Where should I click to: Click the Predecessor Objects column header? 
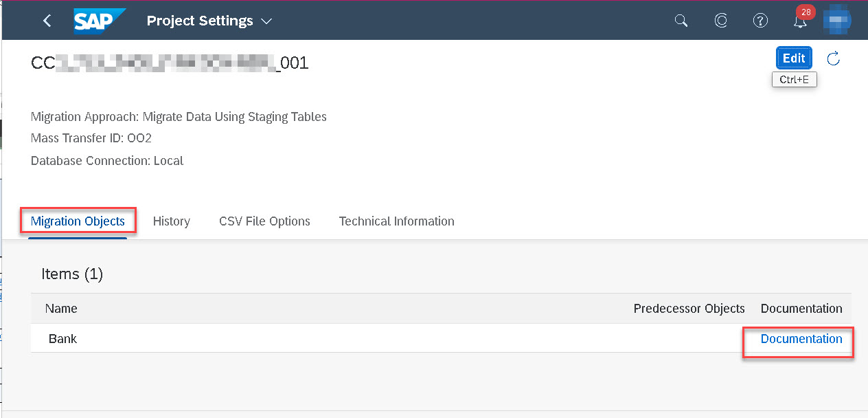point(689,309)
